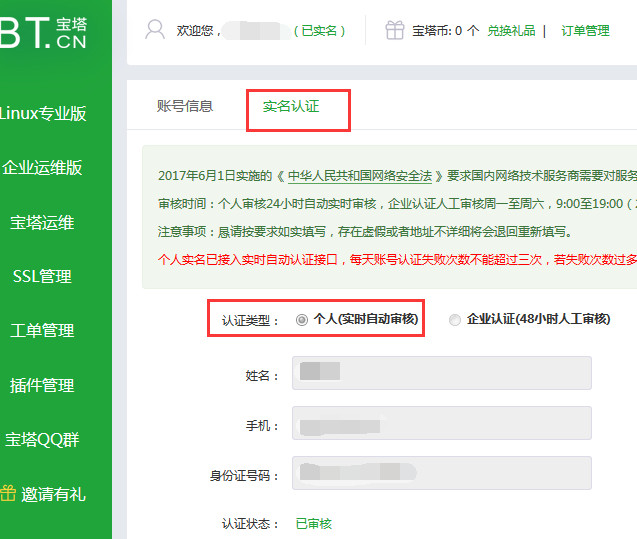Open 宝塔QQ群 sidebar item

click(x=42, y=439)
